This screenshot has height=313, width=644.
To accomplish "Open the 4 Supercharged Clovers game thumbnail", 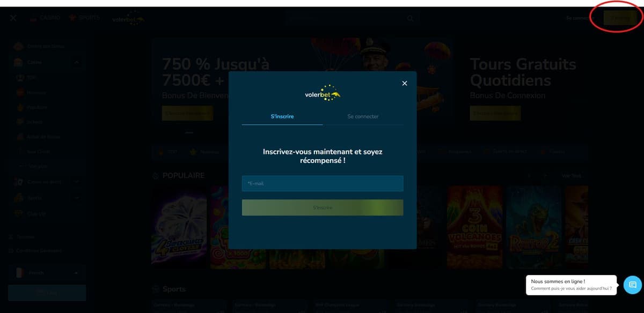I will tap(179, 227).
